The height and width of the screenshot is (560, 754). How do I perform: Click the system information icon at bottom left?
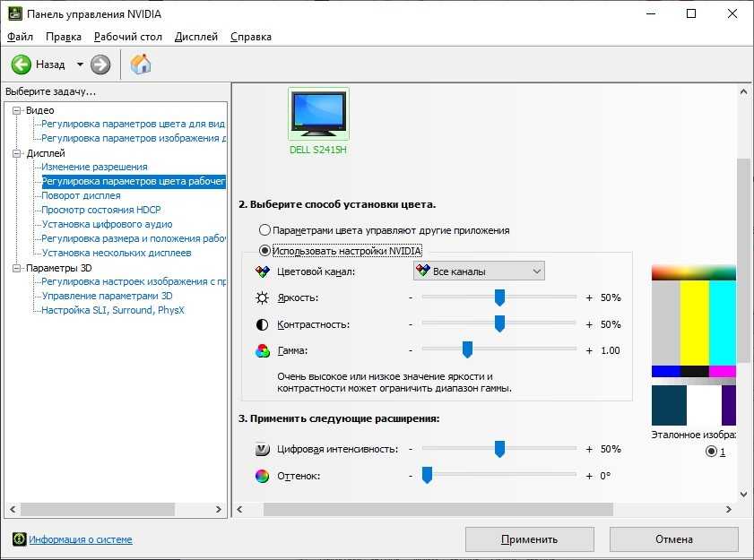(x=19, y=539)
